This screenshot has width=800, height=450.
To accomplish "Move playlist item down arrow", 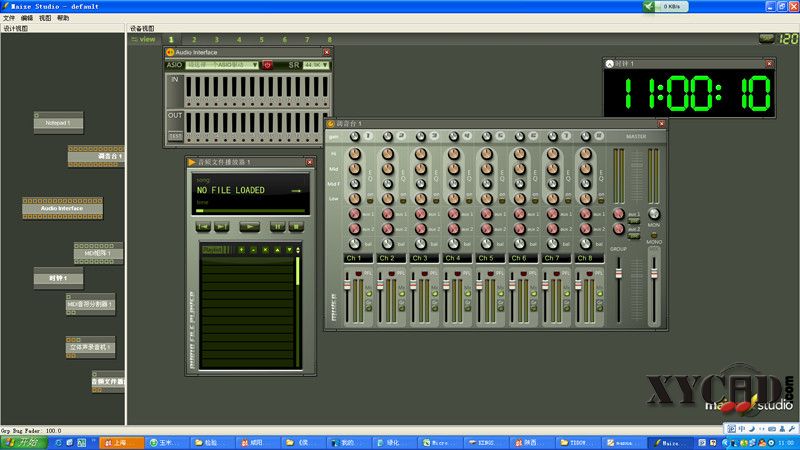I will (x=289, y=250).
